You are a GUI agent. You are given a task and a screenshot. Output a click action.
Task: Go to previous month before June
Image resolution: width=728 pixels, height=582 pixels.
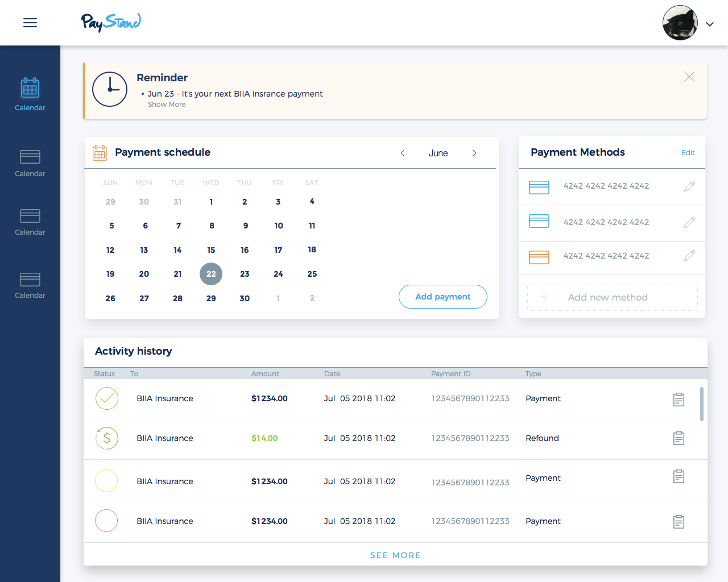coord(403,153)
